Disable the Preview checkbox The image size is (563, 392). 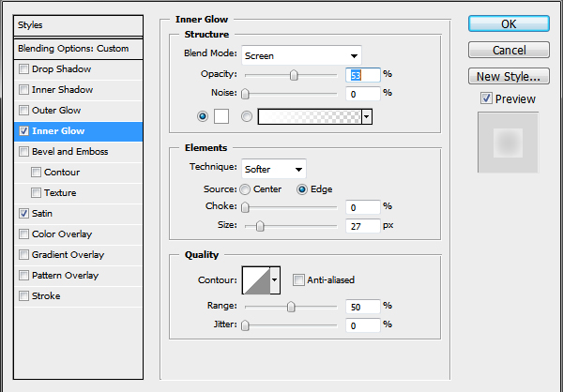pos(486,98)
